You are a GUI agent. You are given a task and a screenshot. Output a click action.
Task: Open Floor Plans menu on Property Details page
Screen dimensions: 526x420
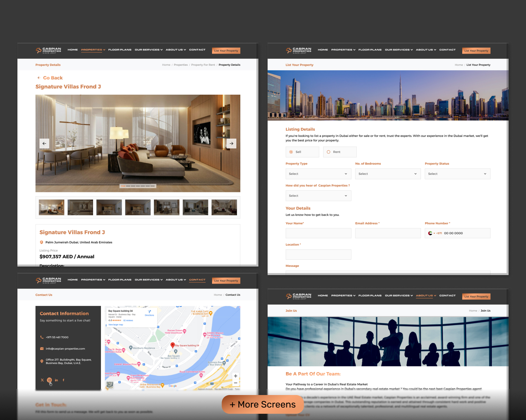pos(120,50)
